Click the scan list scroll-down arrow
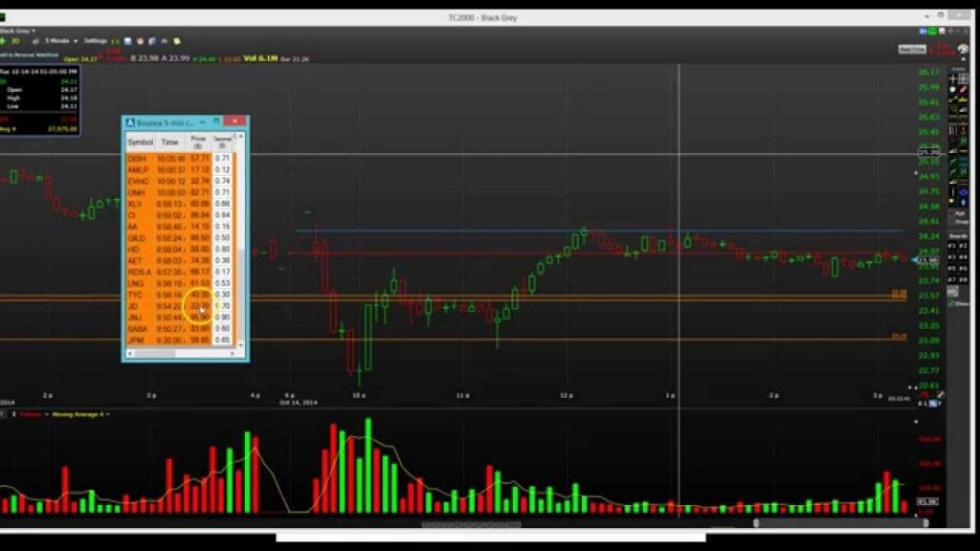 point(241,344)
